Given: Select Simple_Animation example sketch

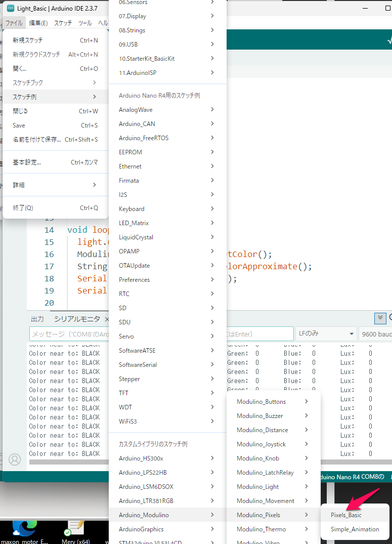Looking at the screenshot, I should click(355, 529).
